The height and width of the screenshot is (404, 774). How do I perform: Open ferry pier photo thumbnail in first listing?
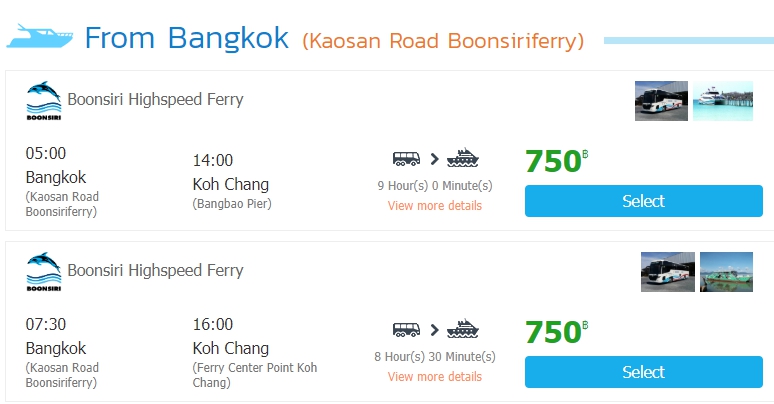(x=723, y=101)
